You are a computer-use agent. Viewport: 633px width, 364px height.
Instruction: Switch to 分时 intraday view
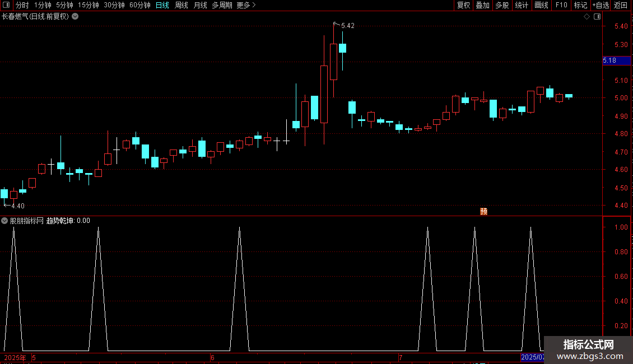[x=22, y=5]
